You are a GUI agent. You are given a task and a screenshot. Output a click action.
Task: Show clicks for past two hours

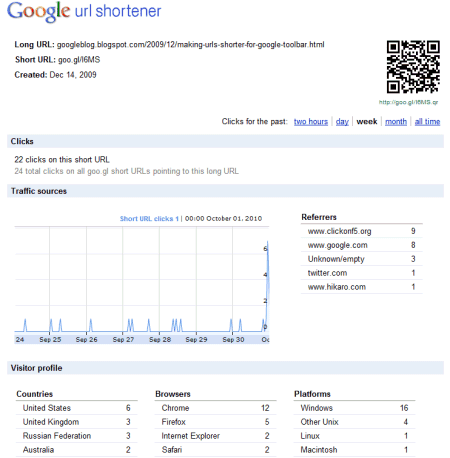[x=311, y=122]
